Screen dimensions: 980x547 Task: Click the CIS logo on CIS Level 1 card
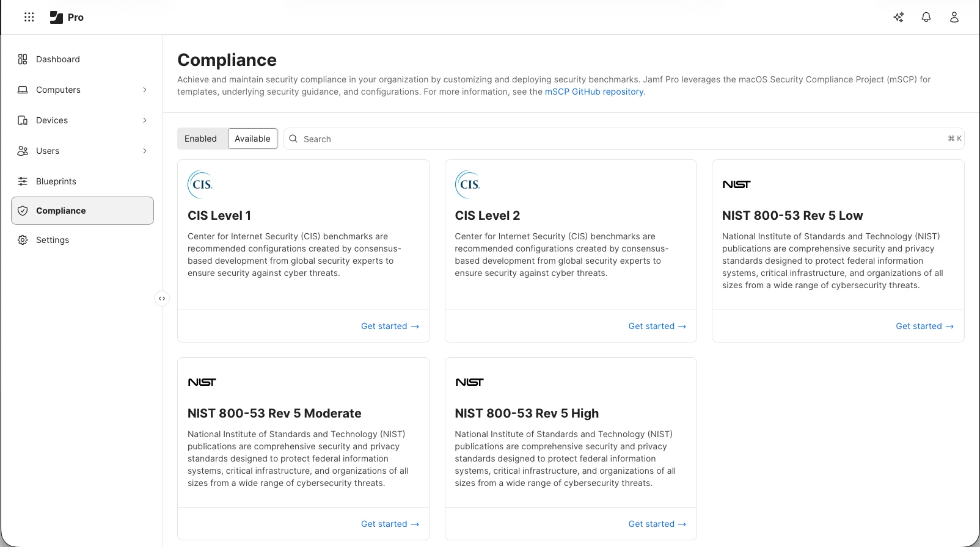[200, 184]
